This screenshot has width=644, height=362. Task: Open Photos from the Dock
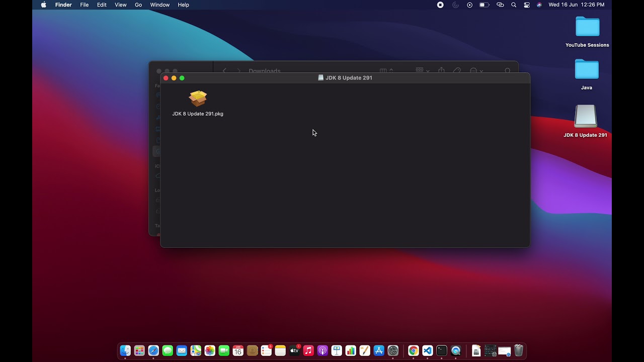click(210, 350)
